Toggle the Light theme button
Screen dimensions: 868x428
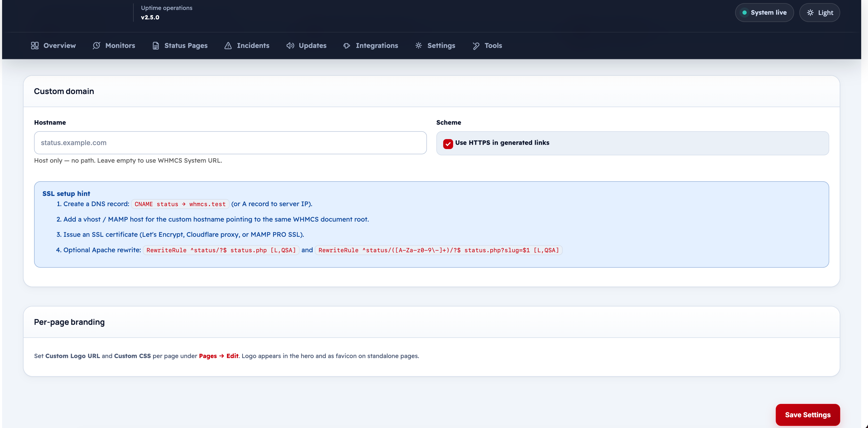[820, 13]
